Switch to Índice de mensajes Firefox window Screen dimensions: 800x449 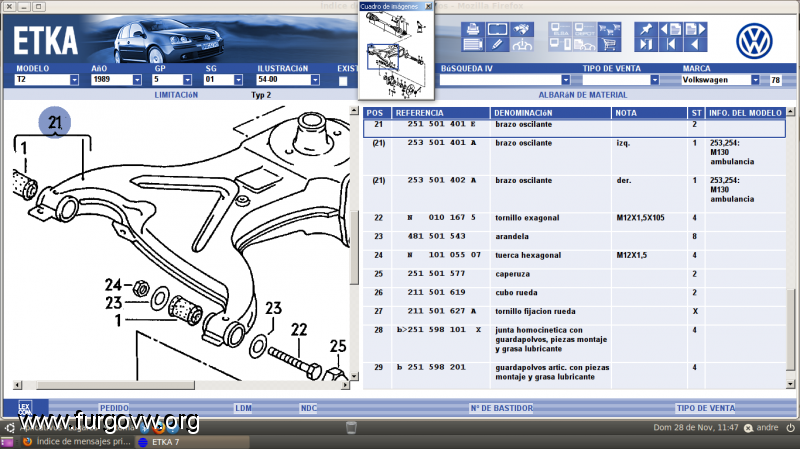coord(77,442)
